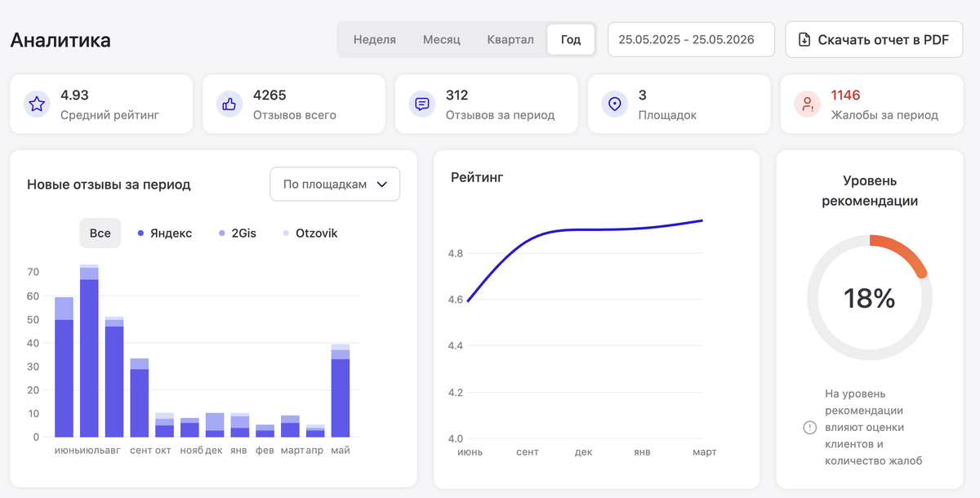Click the Otzovik legend color dot

click(x=286, y=233)
